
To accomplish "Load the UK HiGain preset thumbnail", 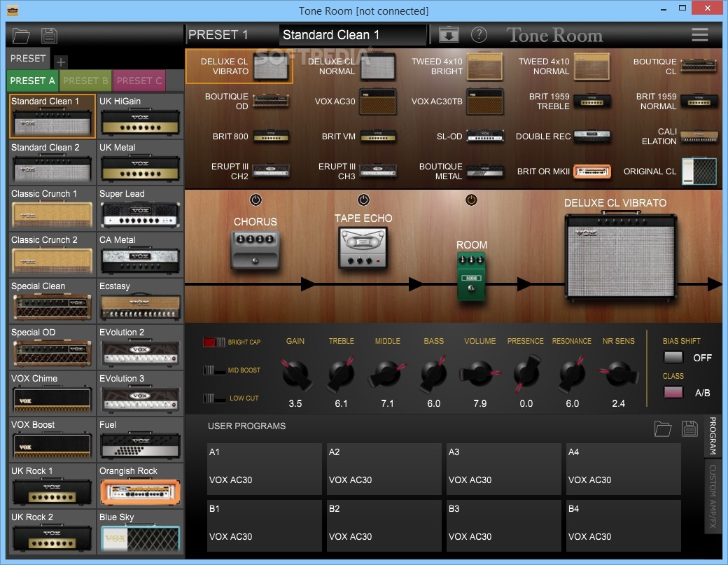I will click(x=140, y=116).
